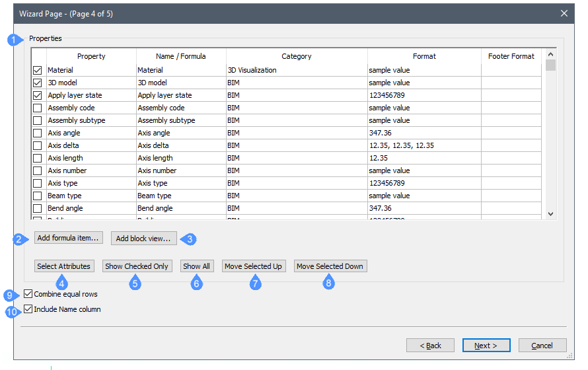This screenshot has width=588, height=370.
Task: Click Axis length format 12.35
Action: click(x=424, y=158)
